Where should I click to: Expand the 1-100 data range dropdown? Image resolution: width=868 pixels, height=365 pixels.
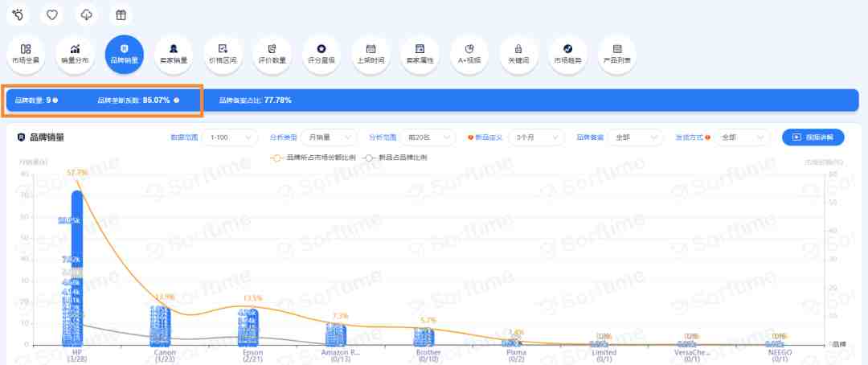pos(230,137)
